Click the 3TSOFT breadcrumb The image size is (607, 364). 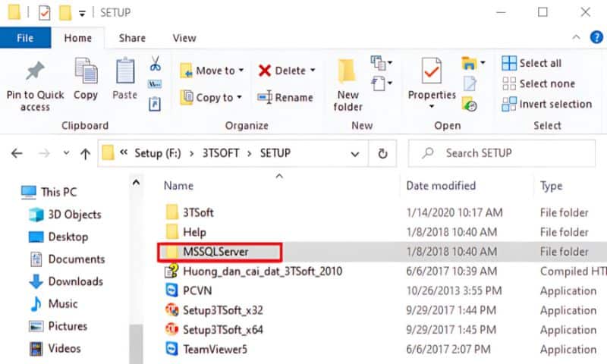point(221,153)
